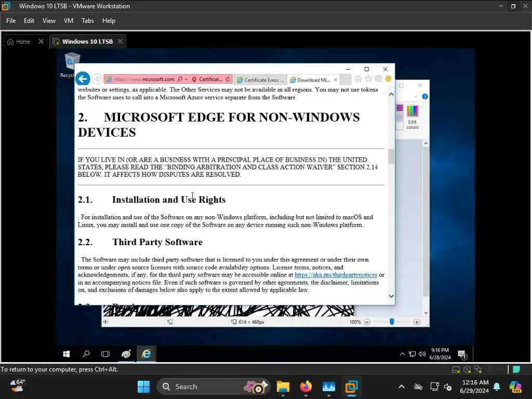Close the Windows 10 LTSB VM tab
This screenshot has width=532, height=399.
click(x=120, y=42)
